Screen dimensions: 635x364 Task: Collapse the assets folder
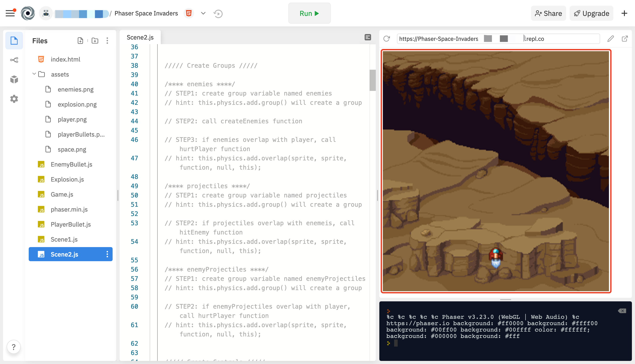click(34, 74)
